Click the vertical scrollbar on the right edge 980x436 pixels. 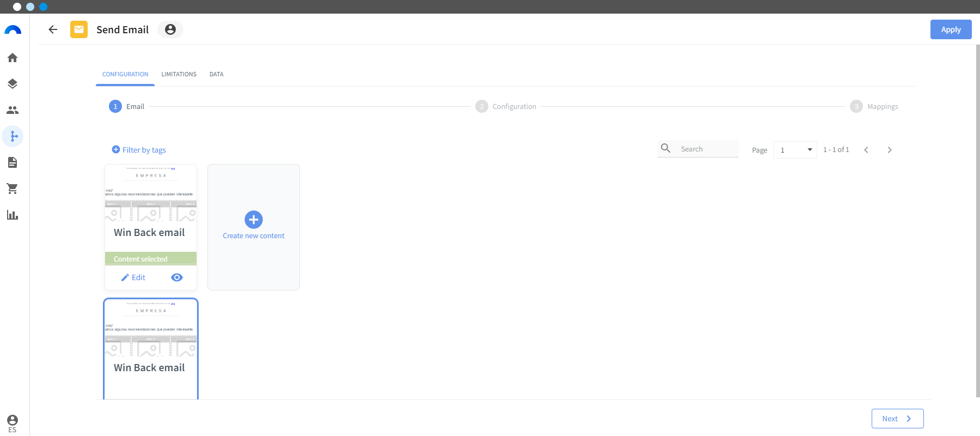(x=978, y=221)
